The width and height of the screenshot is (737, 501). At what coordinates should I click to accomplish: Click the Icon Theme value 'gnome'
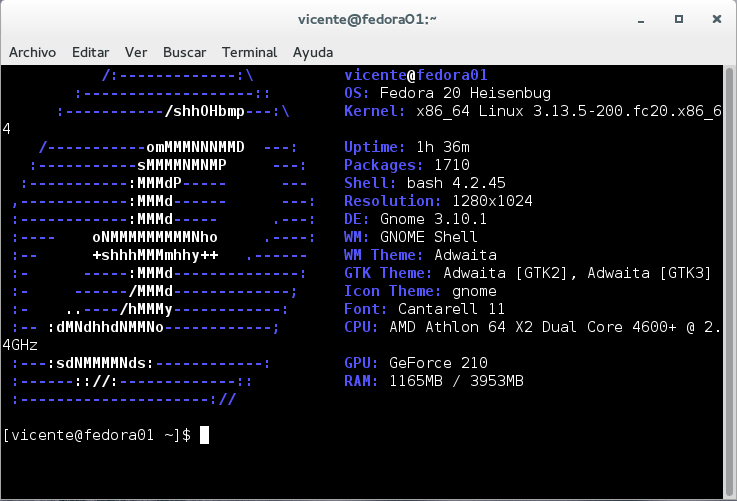coord(474,291)
